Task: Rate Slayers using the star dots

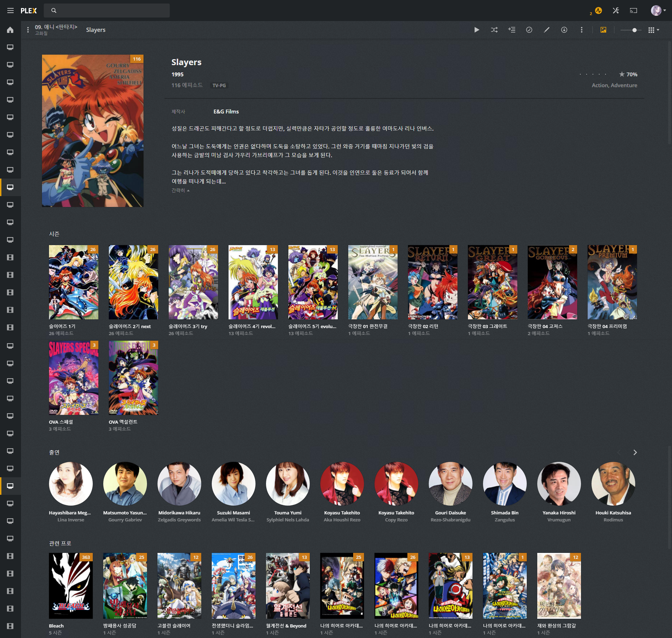Action: [593, 74]
